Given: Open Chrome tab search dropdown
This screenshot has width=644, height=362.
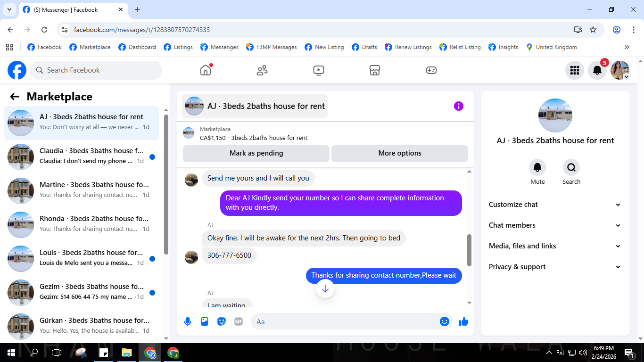Looking at the screenshot, I should (x=9, y=9).
